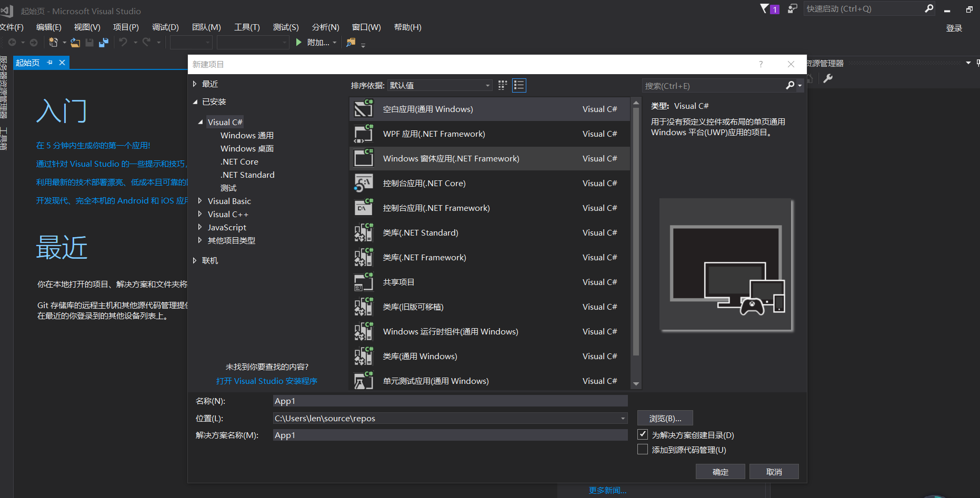
Task: Select Windows Runtime component template icon
Action: [364, 331]
